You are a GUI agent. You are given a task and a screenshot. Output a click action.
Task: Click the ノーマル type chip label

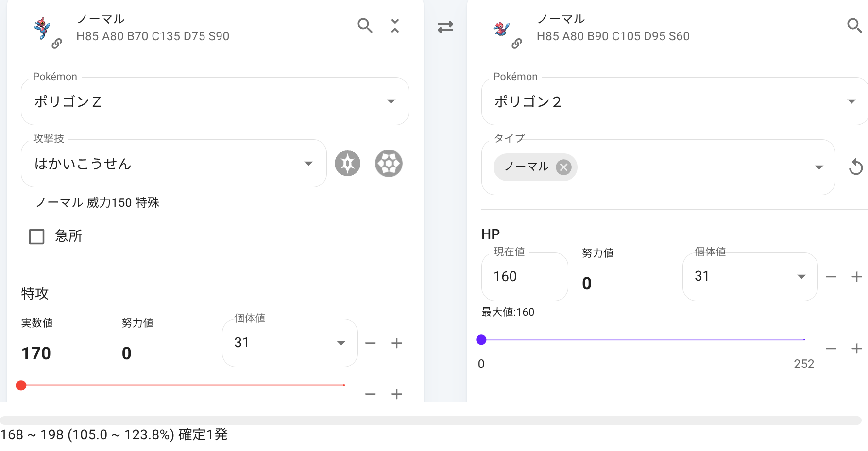pyautogui.click(x=527, y=167)
